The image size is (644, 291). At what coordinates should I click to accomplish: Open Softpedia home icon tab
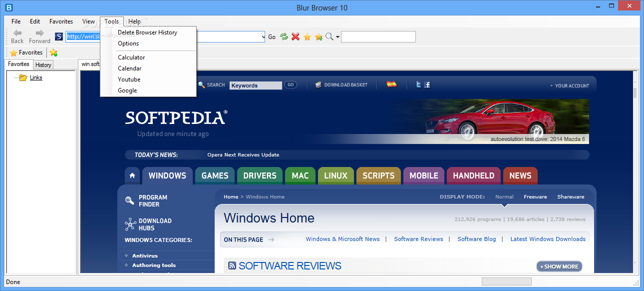(x=132, y=175)
